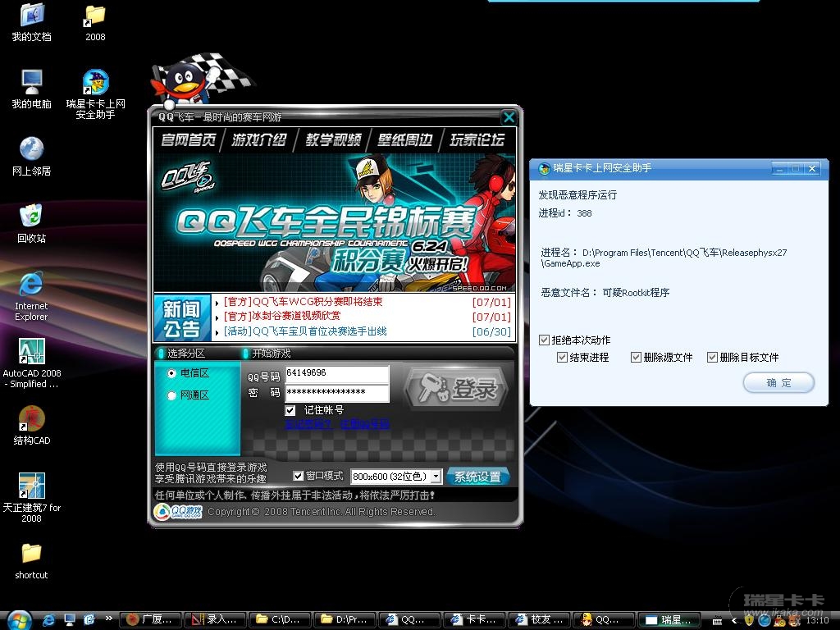Open 瑞星卡卡上网安全助手 desktop shortcut
This screenshot has width=840, height=630.
click(95, 94)
